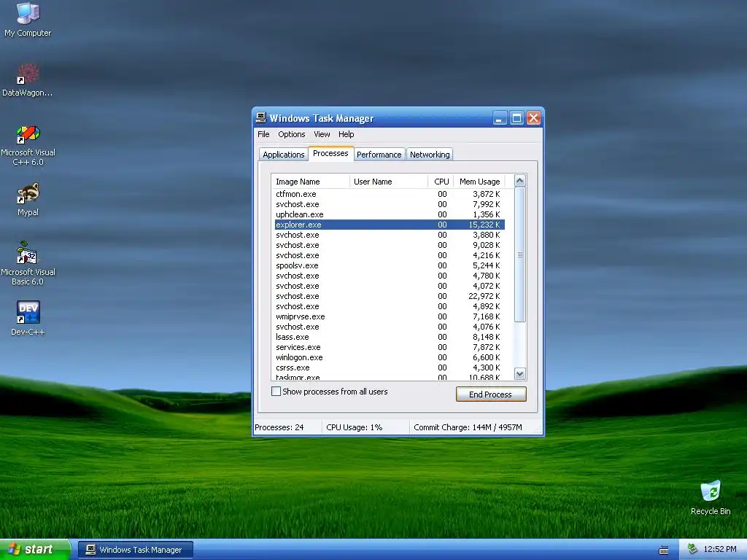Minimize the Task Manager window
747x560 pixels.
pos(499,117)
